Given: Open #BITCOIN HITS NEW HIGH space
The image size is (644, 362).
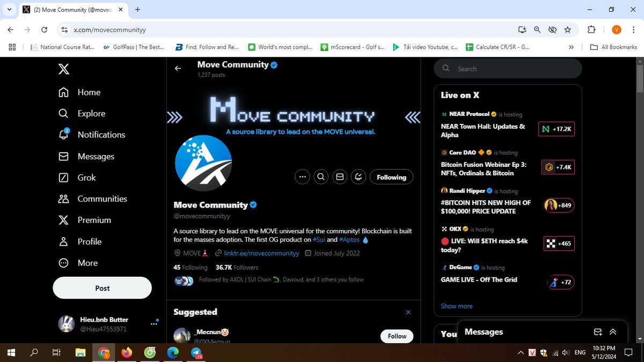Looking at the screenshot, I should click(486, 207).
